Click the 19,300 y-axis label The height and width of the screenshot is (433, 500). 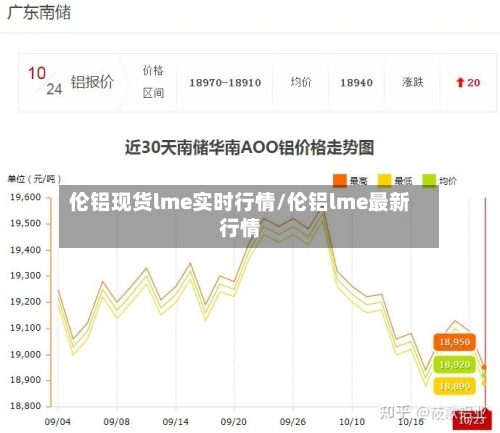[x=26, y=276]
